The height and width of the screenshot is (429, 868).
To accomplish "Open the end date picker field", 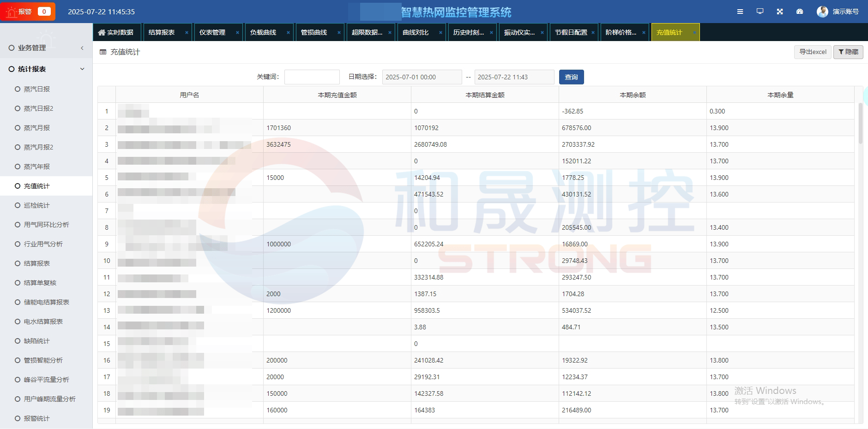I will tap(514, 77).
